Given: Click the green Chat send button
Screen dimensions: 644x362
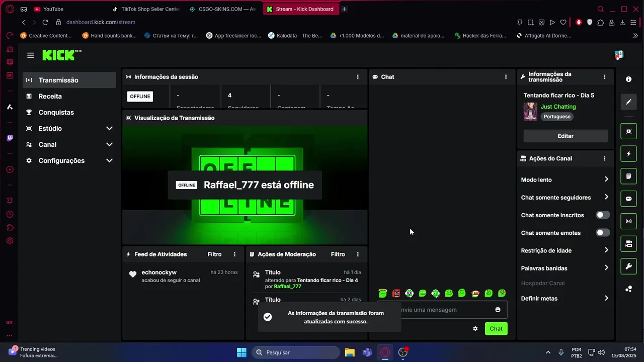Looking at the screenshot, I should tap(496, 329).
